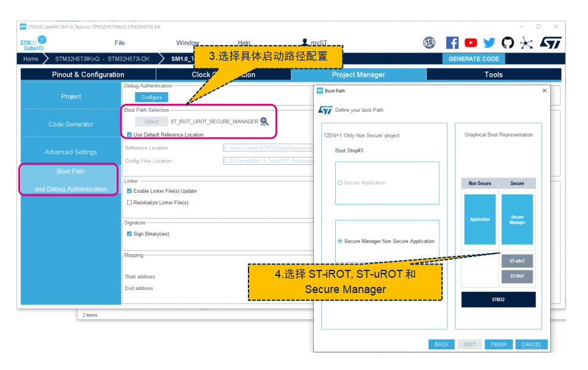The height and width of the screenshot is (370, 588).
Task: Click the CANCEL button in Boot Path dialog
Action: (x=531, y=344)
